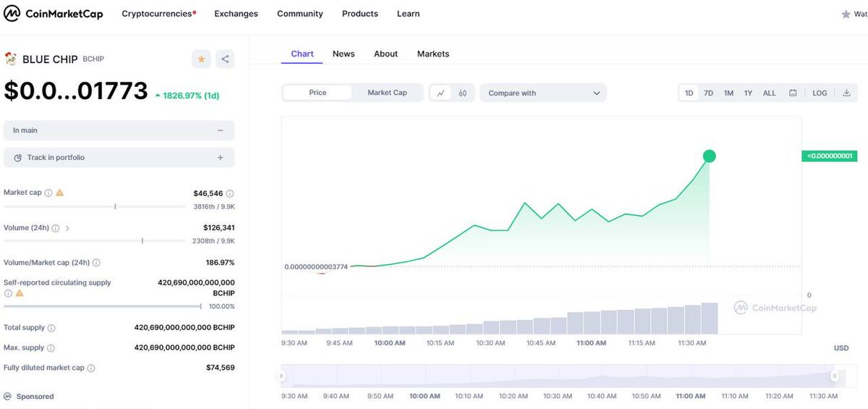Add BLUE CHIP to watchlist star
Screen dimensions: 868x409
tap(201, 59)
